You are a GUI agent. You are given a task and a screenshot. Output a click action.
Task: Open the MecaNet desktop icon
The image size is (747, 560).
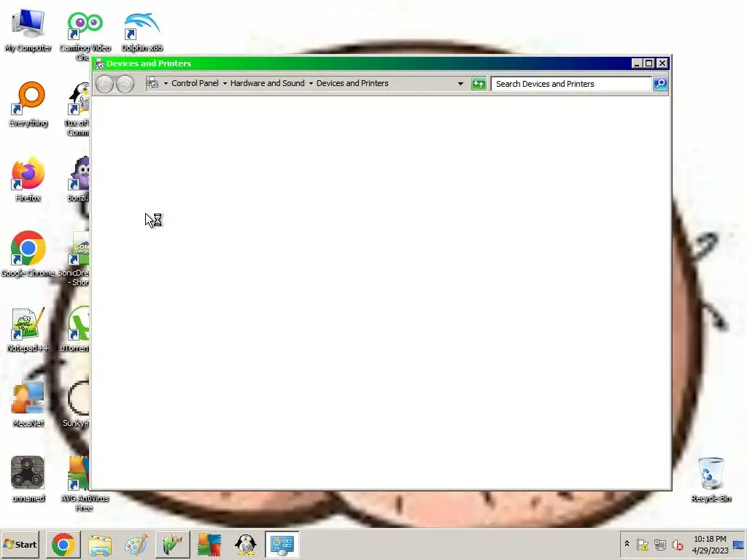click(28, 404)
